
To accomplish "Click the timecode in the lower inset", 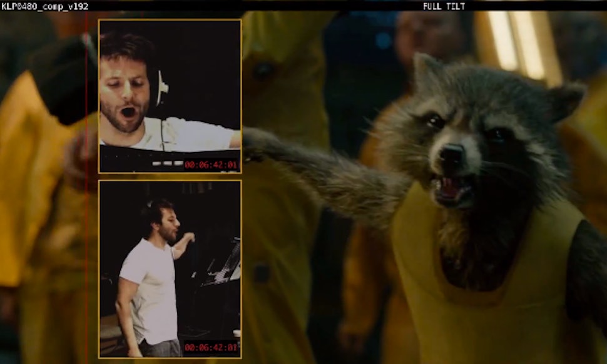I will click(211, 347).
